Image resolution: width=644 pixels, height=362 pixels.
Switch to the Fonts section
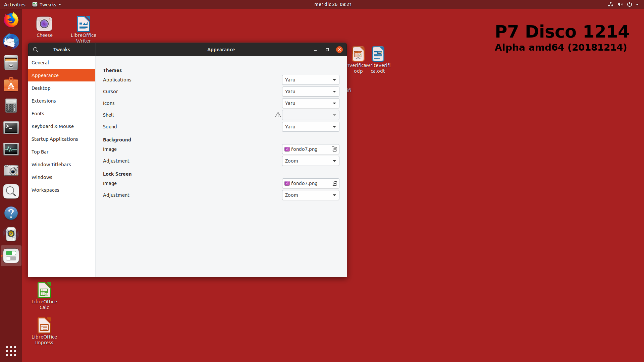38,114
